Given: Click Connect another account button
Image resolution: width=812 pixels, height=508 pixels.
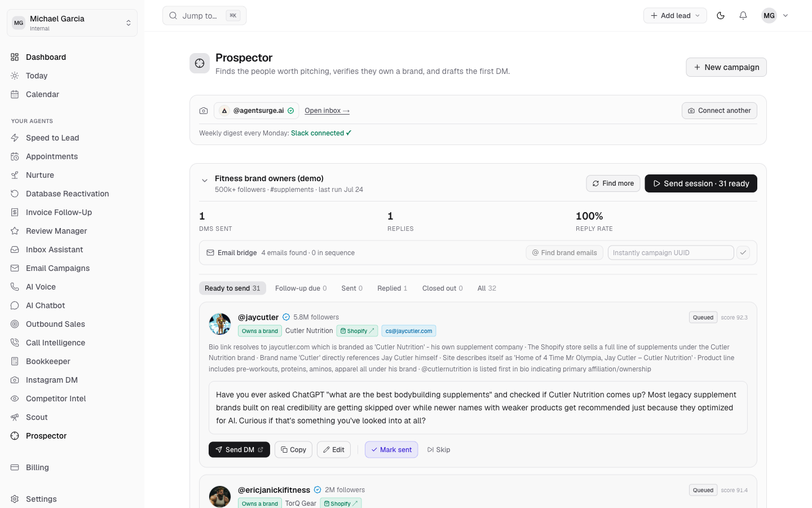Looking at the screenshot, I should pos(720,111).
